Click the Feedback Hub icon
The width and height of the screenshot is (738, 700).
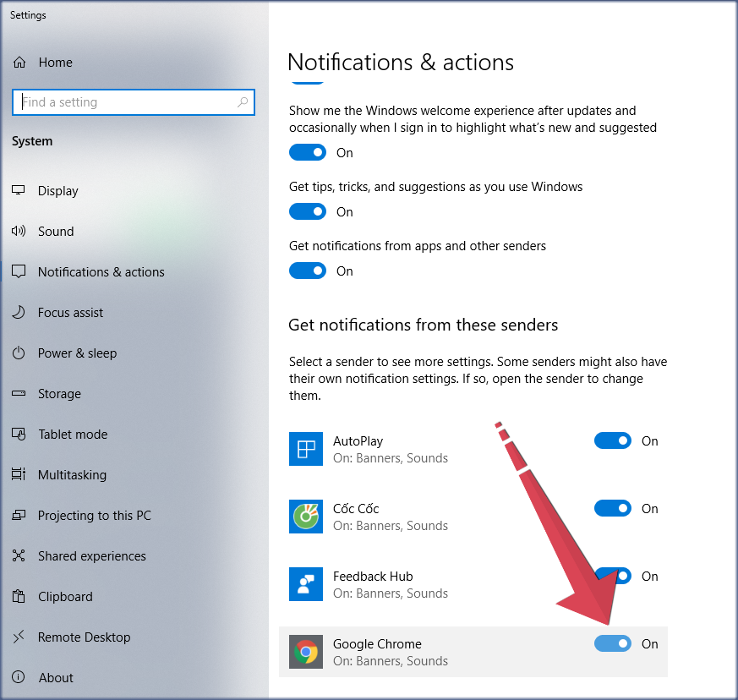coord(305,584)
